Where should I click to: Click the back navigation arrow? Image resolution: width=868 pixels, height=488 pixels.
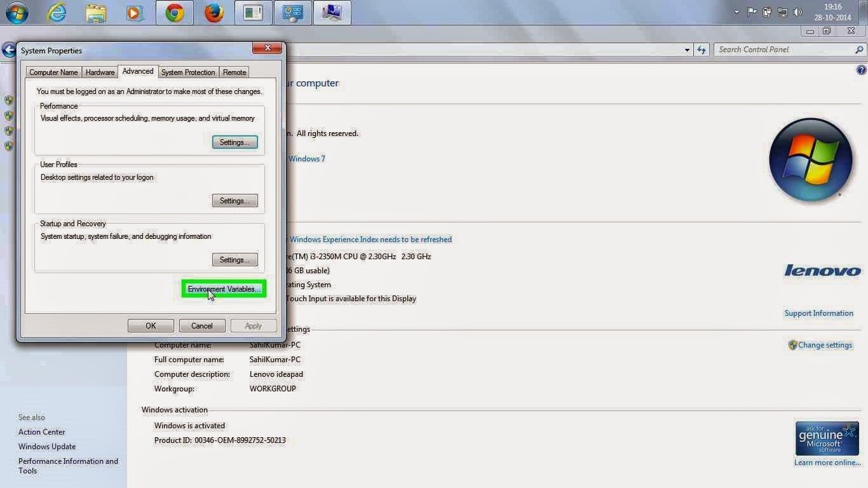point(8,50)
